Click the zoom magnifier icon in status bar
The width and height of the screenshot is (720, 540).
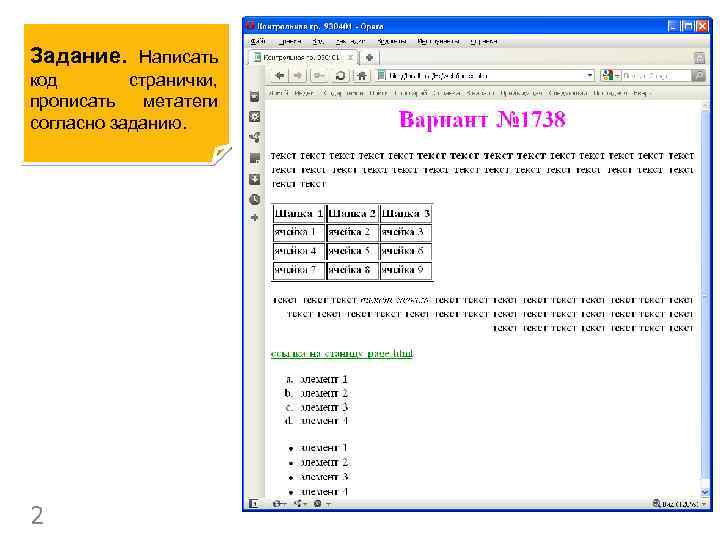pos(657,504)
